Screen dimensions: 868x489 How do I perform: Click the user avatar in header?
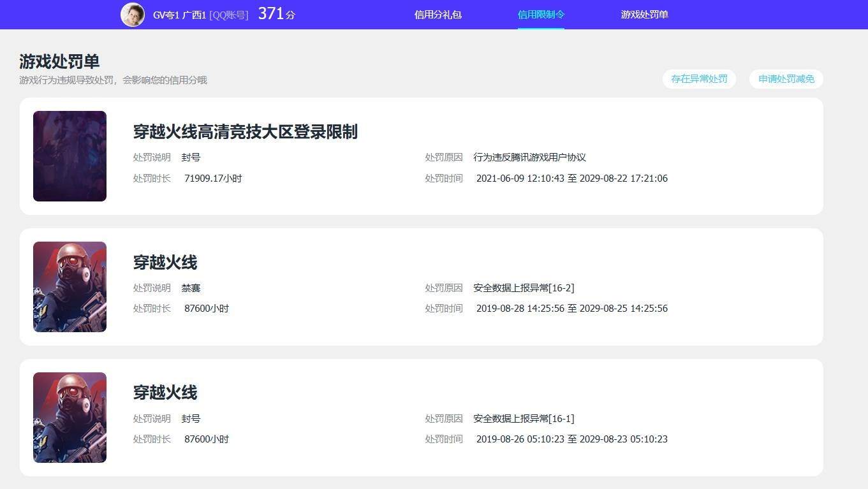click(x=133, y=15)
